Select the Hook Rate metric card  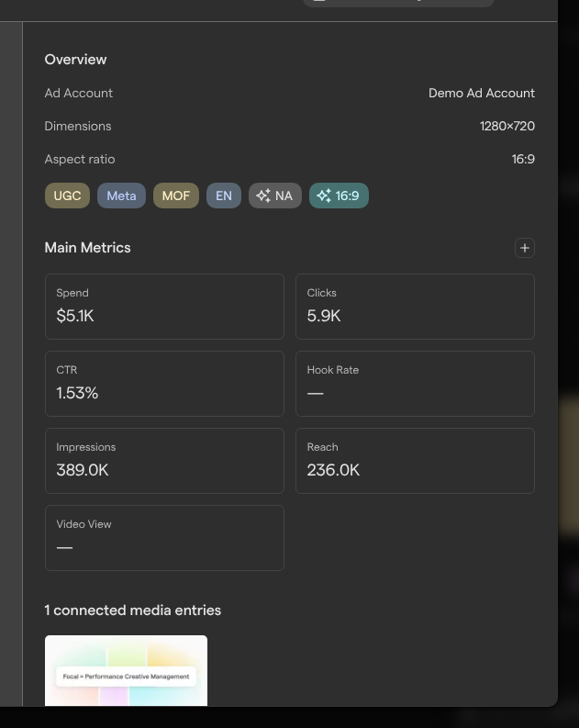pyautogui.click(x=415, y=384)
